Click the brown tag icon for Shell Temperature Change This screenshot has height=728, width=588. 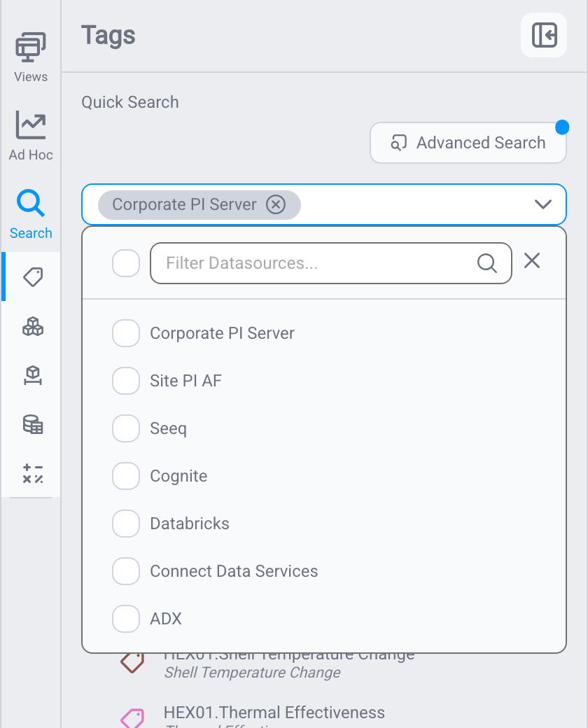(x=132, y=662)
